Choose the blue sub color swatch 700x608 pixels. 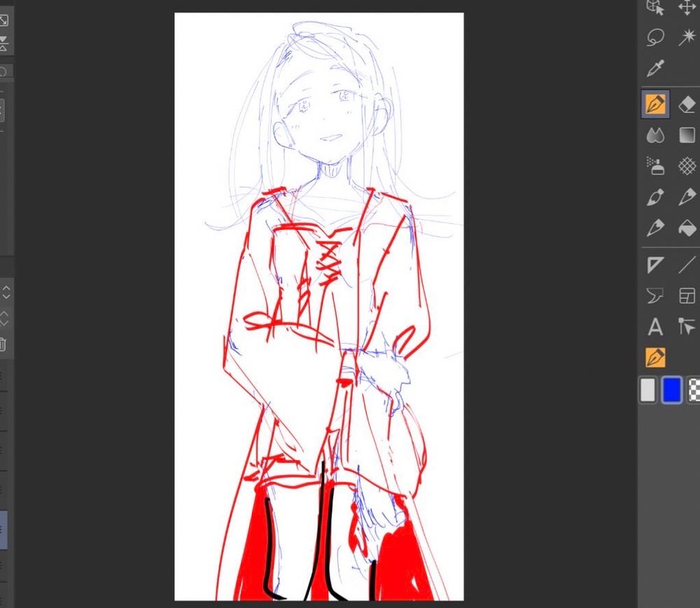tap(672, 390)
